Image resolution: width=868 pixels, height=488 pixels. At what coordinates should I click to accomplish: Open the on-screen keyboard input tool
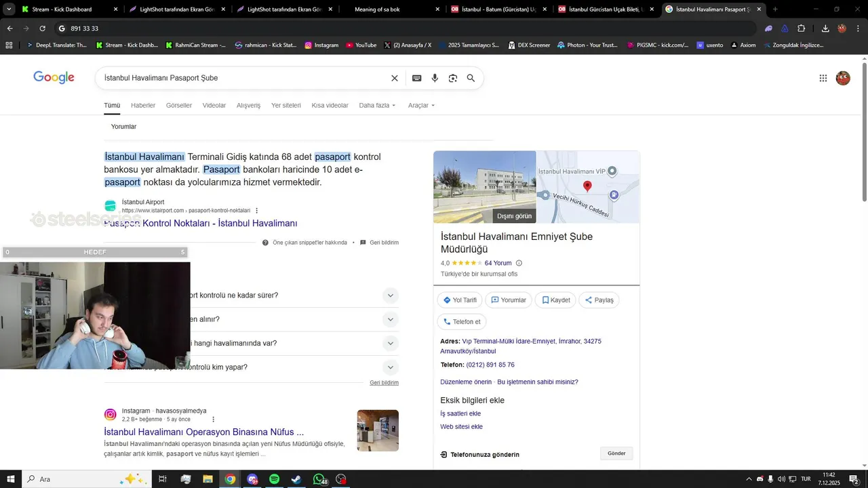[x=417, y=78]
